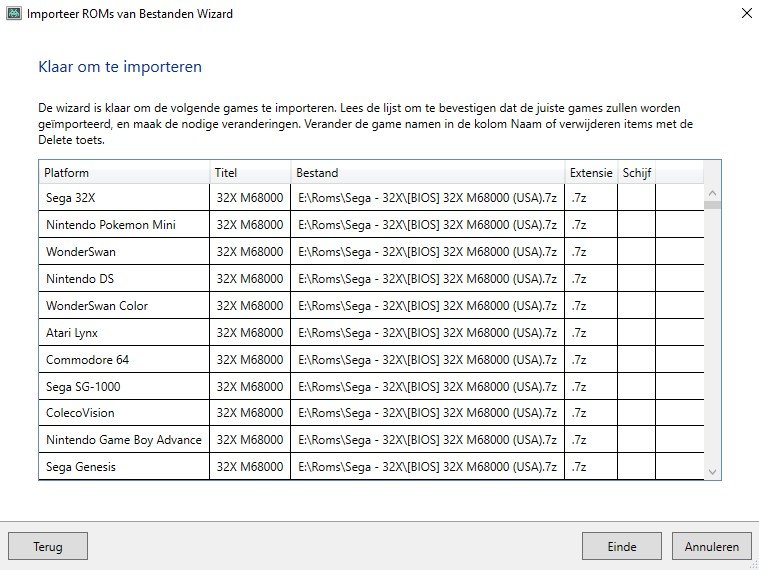Select the Commodore 64 platform cell

124,360
